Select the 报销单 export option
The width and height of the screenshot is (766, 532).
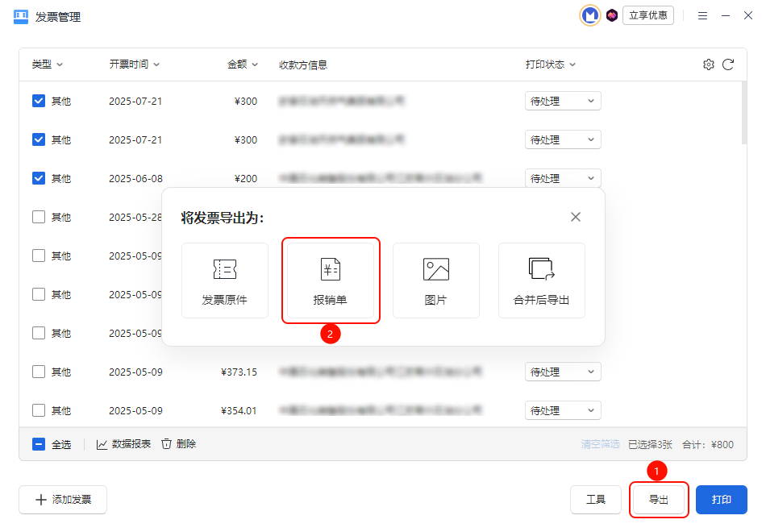coord(331,280)
